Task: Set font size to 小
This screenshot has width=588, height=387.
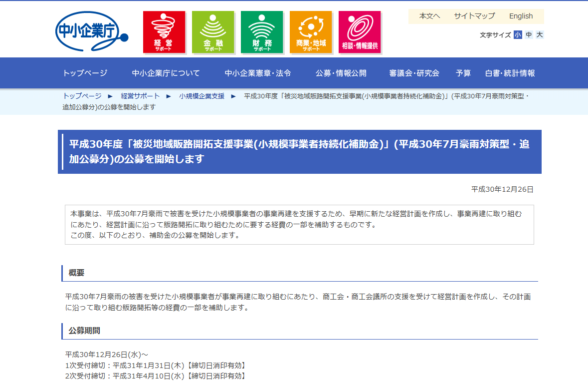Action: tap(518, 35)
